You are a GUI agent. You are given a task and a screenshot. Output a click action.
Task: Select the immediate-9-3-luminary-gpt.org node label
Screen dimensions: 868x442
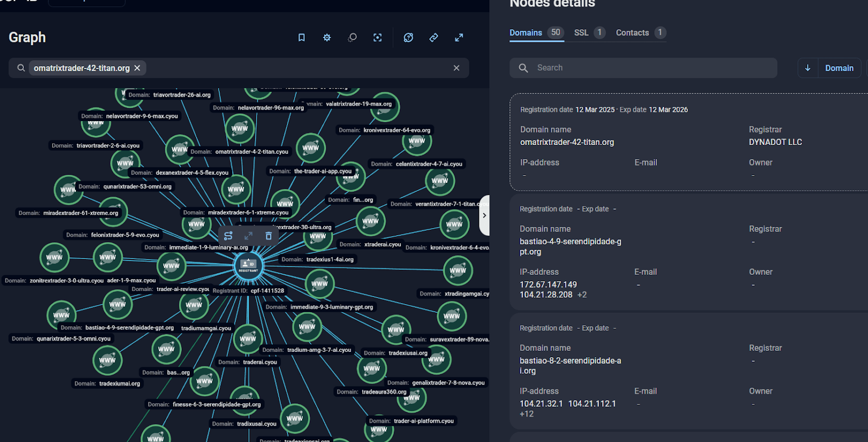click(320, 307)
